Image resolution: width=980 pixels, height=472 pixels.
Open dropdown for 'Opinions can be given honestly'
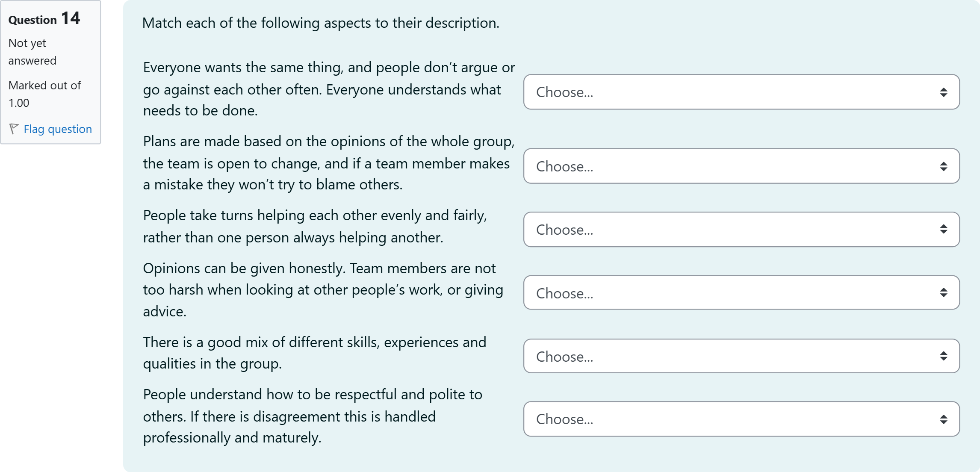741,293
